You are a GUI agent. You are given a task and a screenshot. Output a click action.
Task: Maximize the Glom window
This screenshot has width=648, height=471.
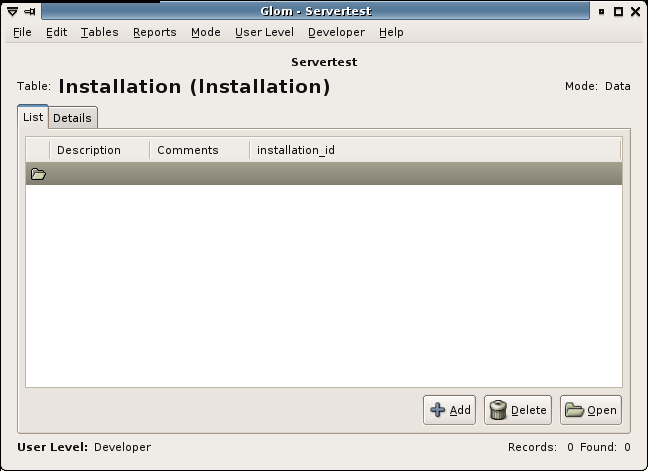click(618, 12)
